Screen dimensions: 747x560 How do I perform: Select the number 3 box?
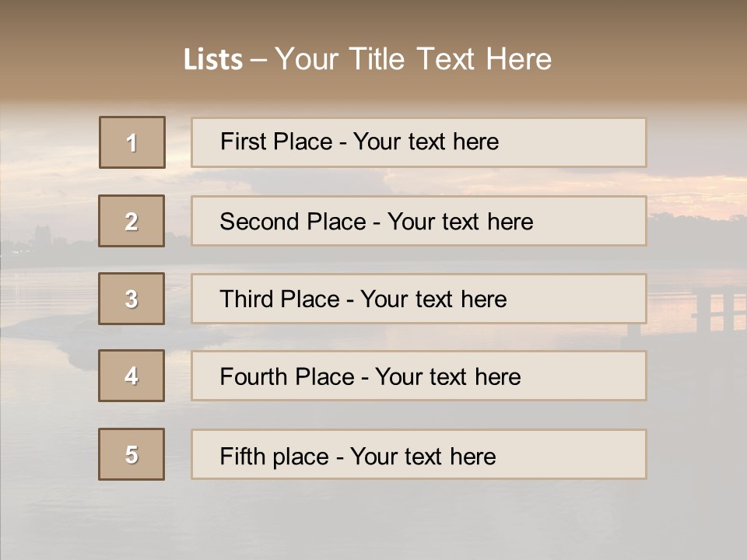click(132, 299)
